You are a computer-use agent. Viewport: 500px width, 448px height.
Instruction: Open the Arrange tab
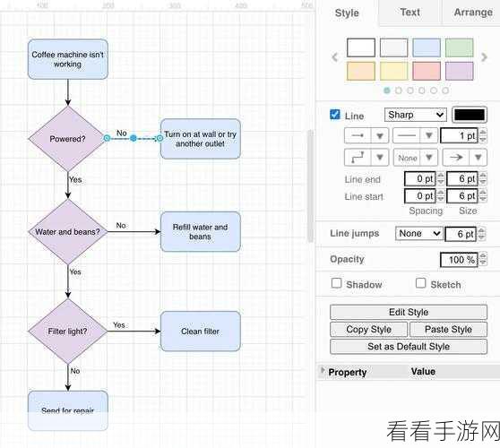(473, 13)
